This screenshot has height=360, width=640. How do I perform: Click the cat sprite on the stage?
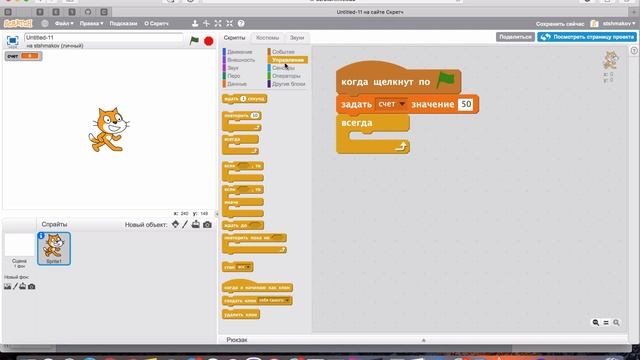coord(109,129)
